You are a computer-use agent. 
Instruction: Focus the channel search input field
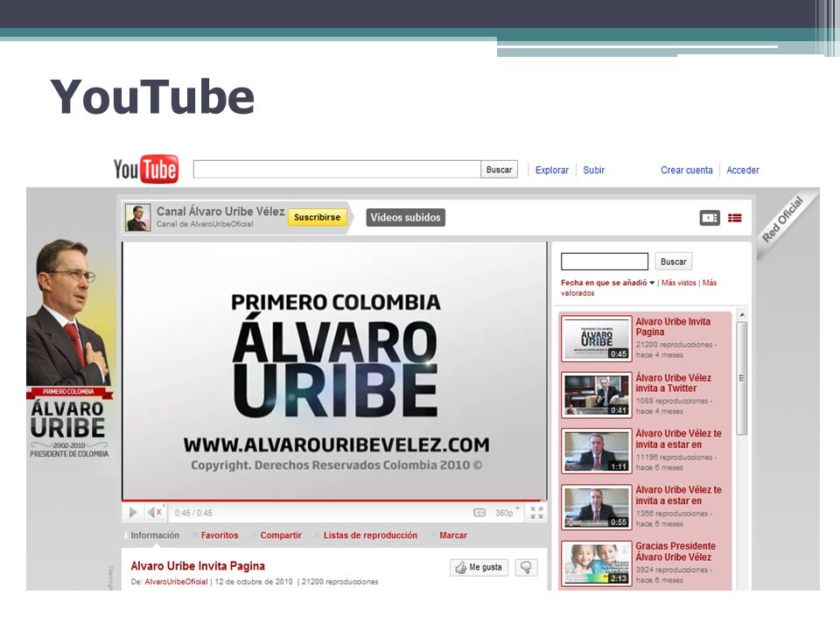click(x=605, y=262)
